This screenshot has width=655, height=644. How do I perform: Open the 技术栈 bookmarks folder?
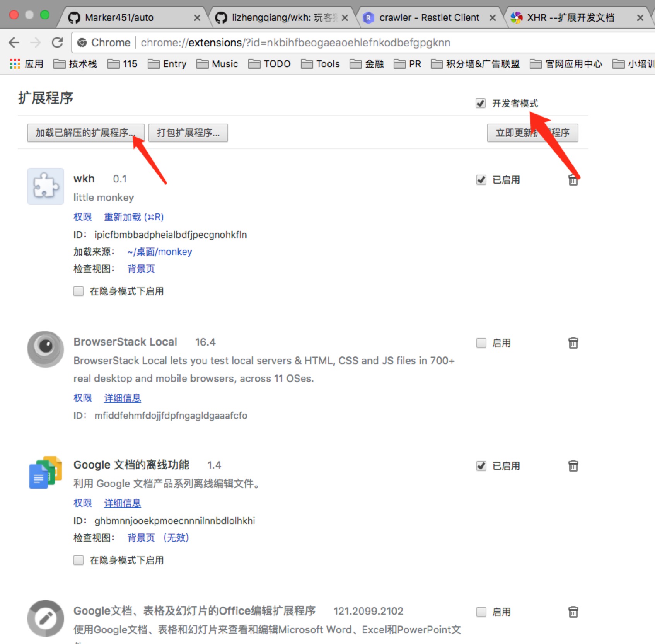(75, 64)
